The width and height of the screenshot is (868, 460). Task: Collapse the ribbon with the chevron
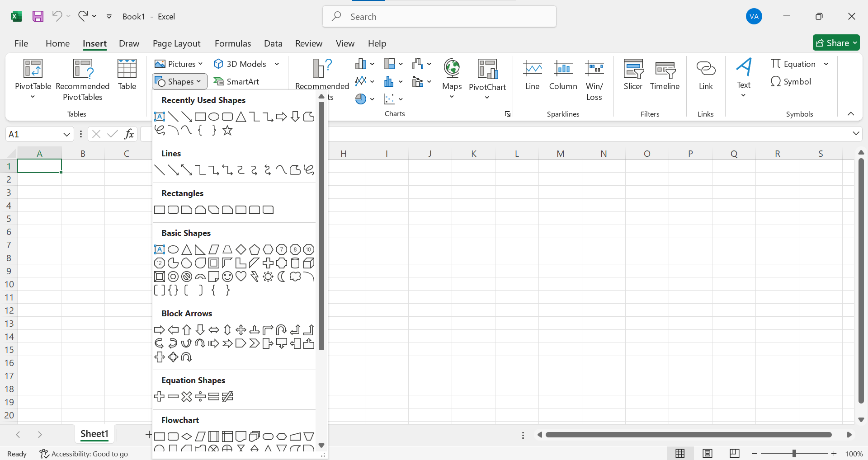click(x=851, y=114)
